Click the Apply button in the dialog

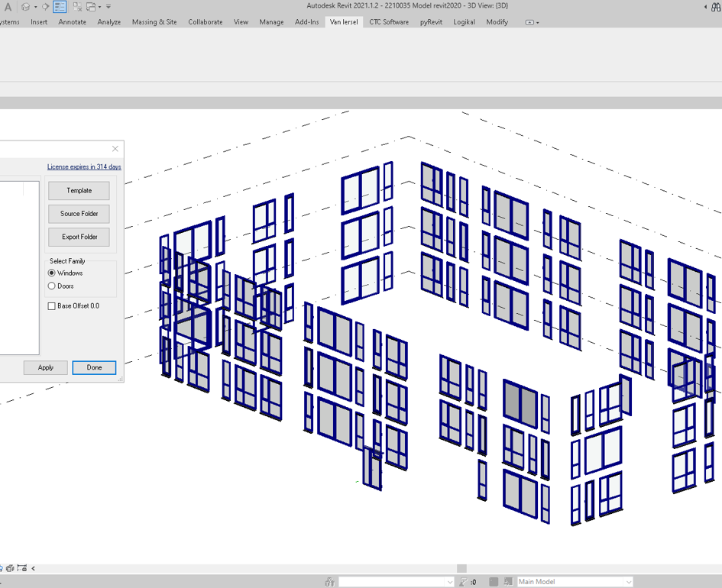pos(46,367)
